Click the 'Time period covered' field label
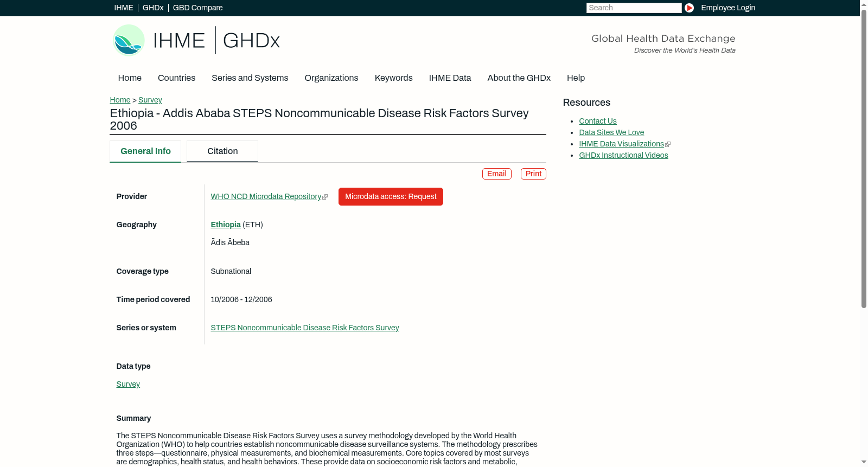The image size is (868, 467). (153, 299)
